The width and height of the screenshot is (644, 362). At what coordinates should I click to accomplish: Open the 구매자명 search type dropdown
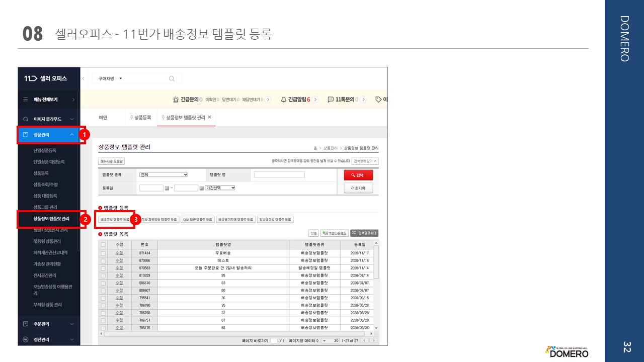(x=110, y=78)
